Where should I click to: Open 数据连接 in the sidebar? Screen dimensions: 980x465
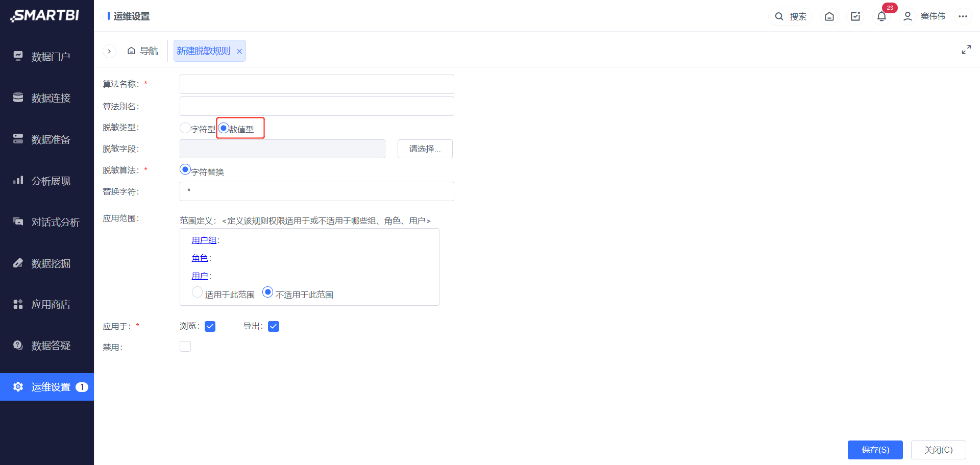[x=47, y=98]
